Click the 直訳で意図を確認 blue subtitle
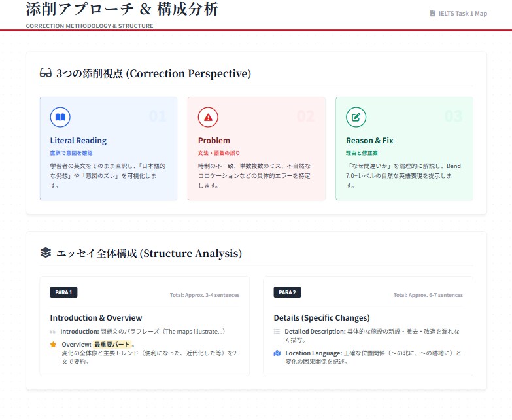512x420 pixels. point(71,153)
